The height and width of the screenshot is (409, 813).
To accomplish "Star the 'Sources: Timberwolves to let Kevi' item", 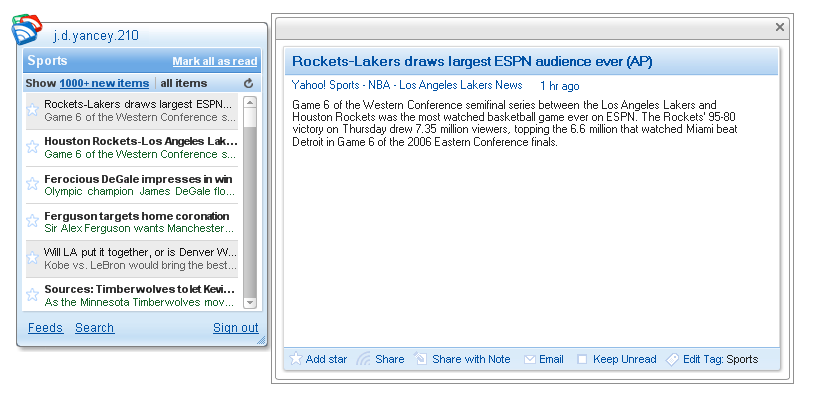I will coord(32,294).
